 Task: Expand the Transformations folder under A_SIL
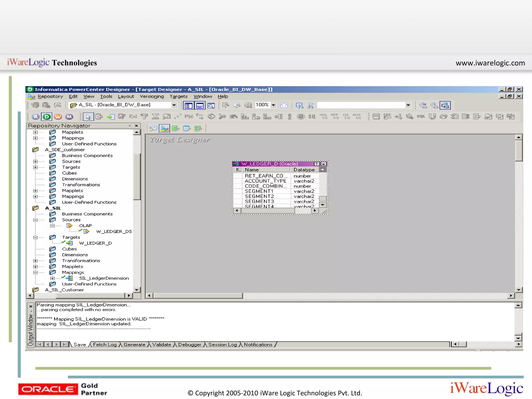pyautogui.click(x=36, y=261)
